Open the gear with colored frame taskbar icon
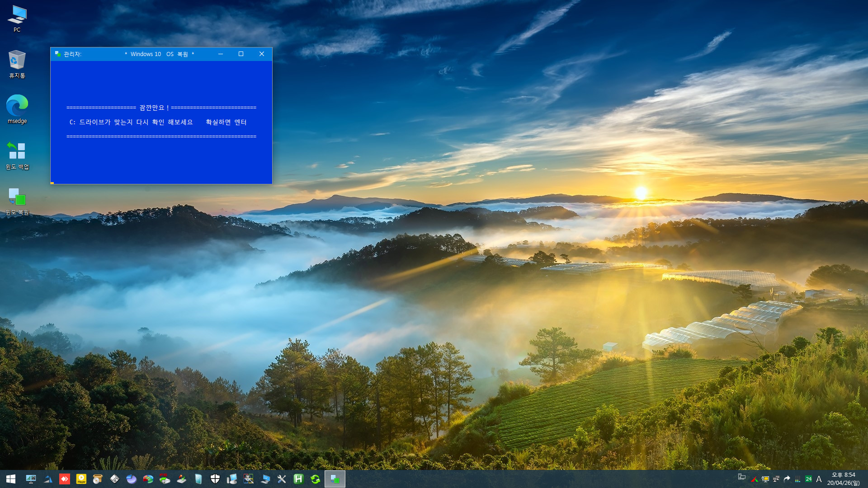868x488 pixels. click(249, 479)
